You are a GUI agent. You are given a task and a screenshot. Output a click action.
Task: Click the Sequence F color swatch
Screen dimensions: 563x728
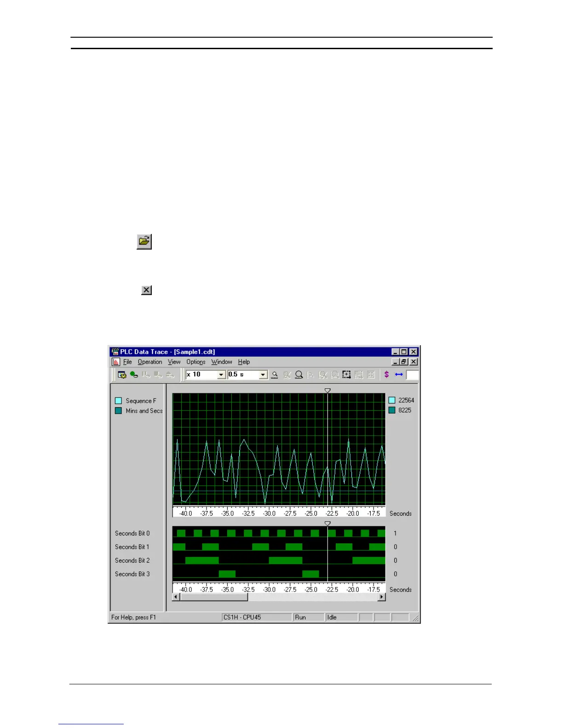click(118, 401)
